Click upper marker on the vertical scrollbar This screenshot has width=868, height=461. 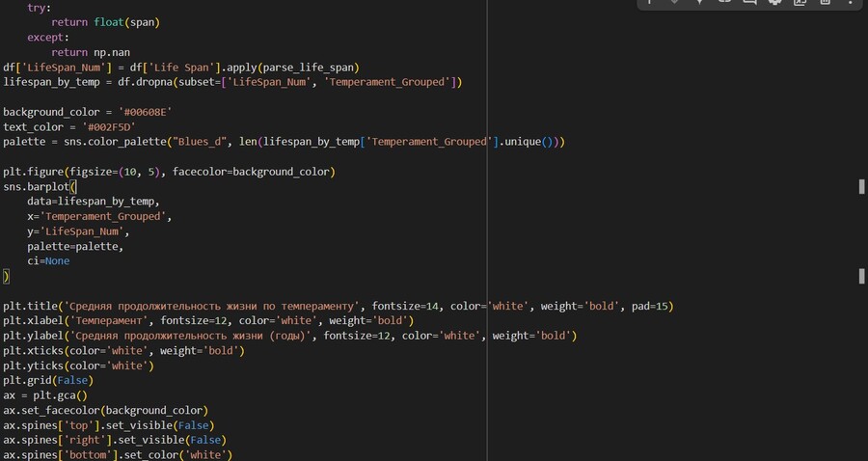(x=861, y=186)
